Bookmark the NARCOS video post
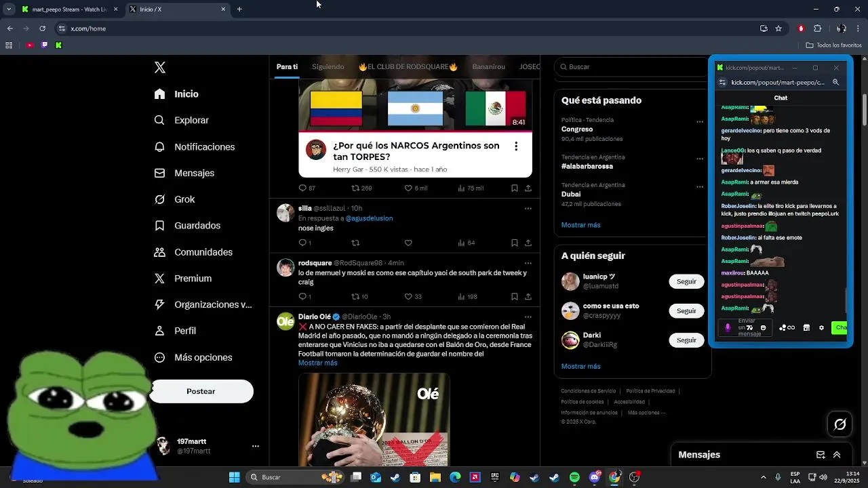This screenshot has width=868, height=488. [x=515, y=188]
